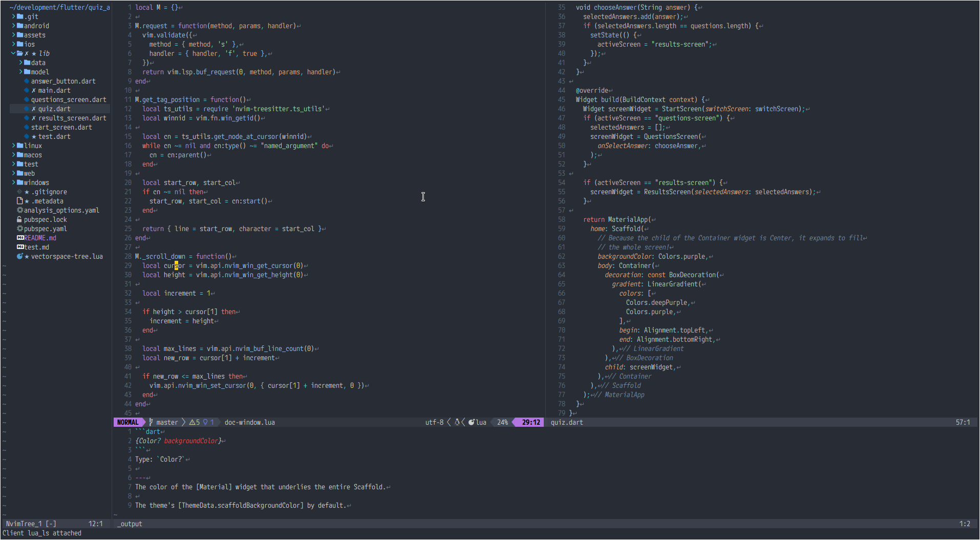Image resolution: width=980 pixels, height=540 pixels.
Task: Click the Lua filetype icon in statusline
Action: [472, 422]
